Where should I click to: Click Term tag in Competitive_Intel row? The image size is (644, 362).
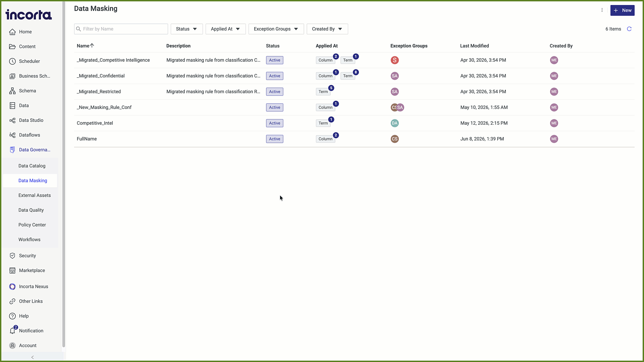[x=323, y=123]
